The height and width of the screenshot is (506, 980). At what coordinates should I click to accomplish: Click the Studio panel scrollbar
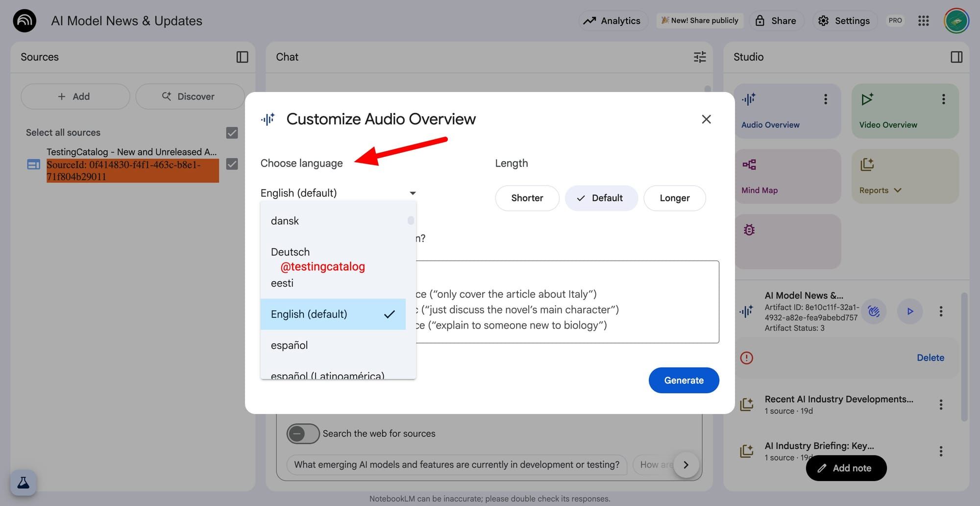(964, 357)
